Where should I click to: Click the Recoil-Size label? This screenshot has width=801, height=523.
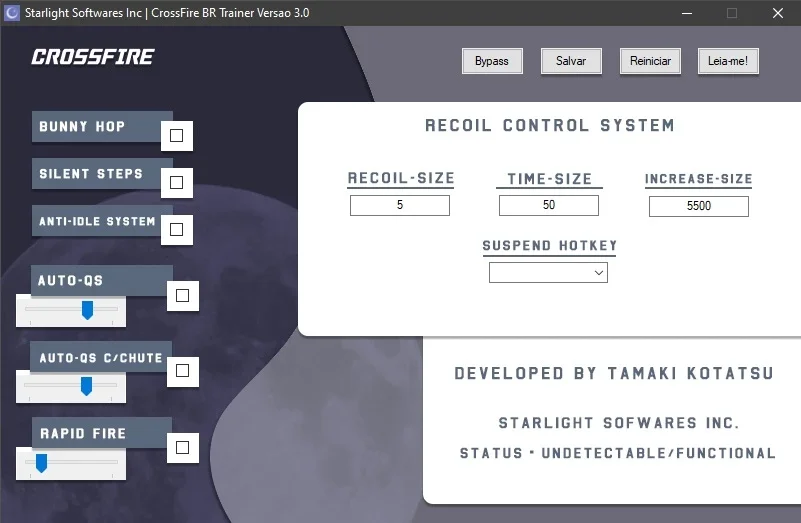[x=401, y=178]
